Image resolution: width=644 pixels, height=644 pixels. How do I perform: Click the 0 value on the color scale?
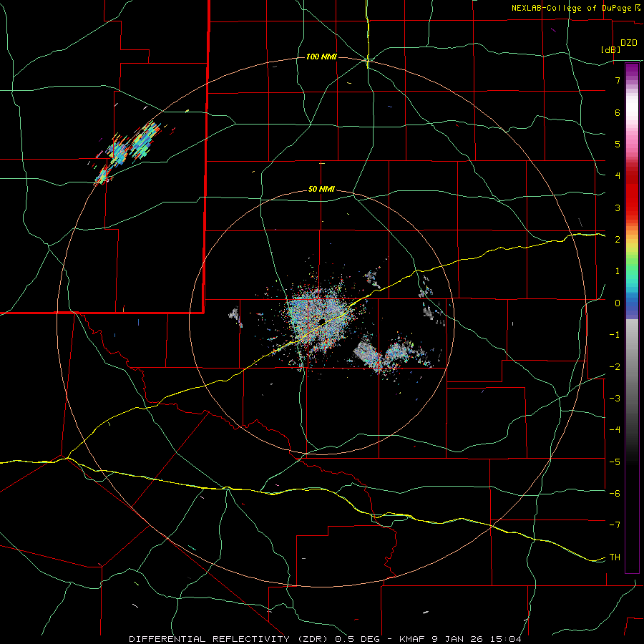(618, 303)
